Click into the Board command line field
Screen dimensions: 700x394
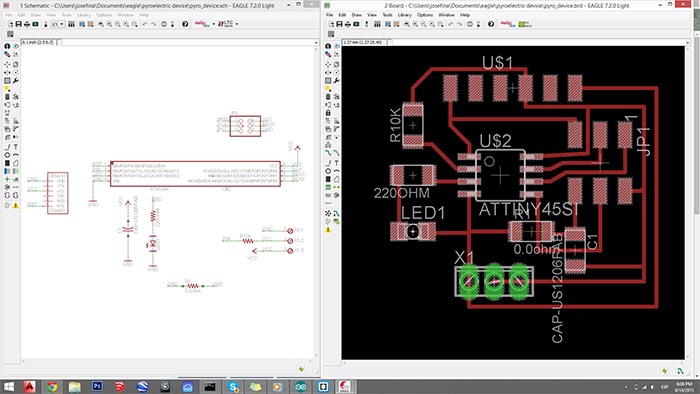[x=536, y=42]
